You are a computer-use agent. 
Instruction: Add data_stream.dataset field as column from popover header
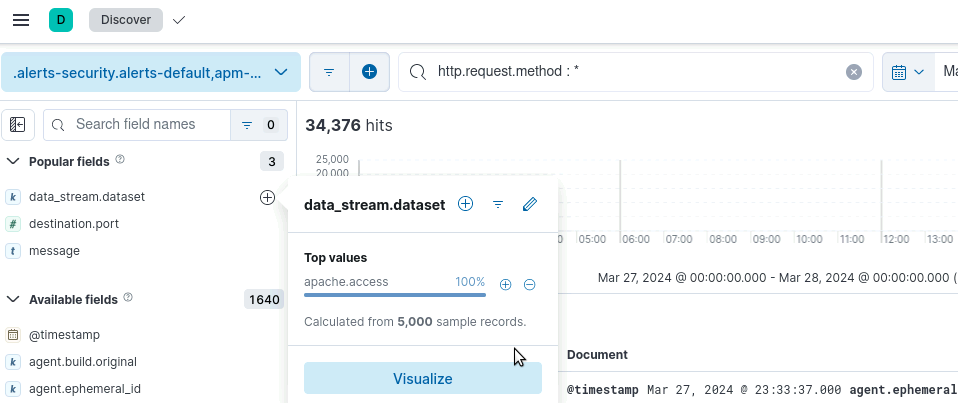click(x=465, y=204)
